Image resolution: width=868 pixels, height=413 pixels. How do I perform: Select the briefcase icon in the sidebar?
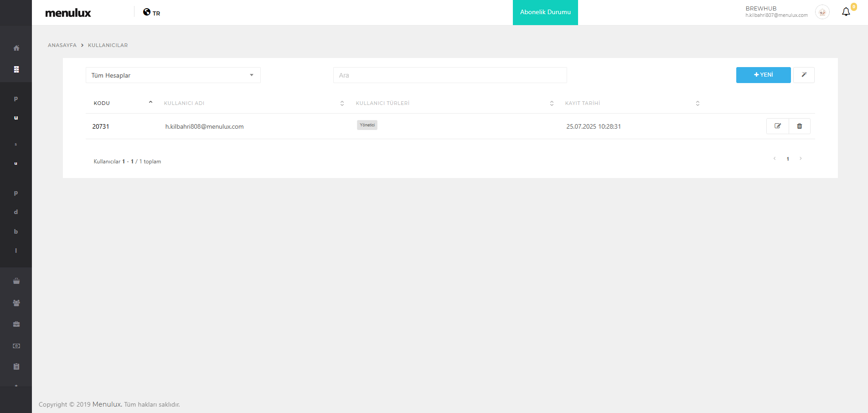(x=16, y=324)
